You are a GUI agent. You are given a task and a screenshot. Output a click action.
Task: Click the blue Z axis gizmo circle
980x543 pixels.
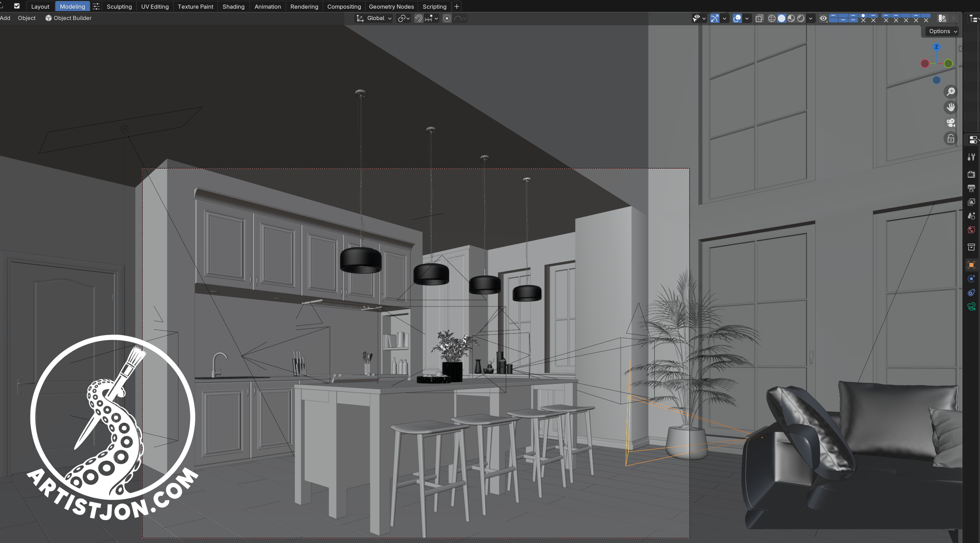pos(936,47)
